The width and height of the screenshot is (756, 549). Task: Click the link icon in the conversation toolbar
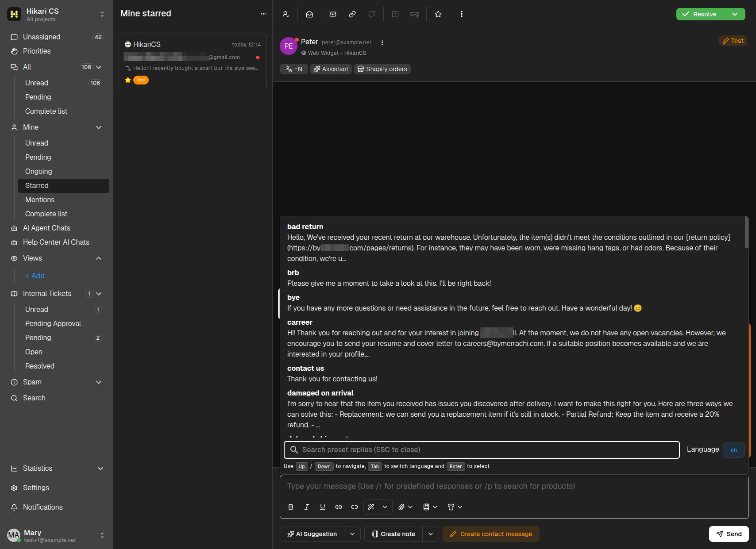tap(352, 14)
